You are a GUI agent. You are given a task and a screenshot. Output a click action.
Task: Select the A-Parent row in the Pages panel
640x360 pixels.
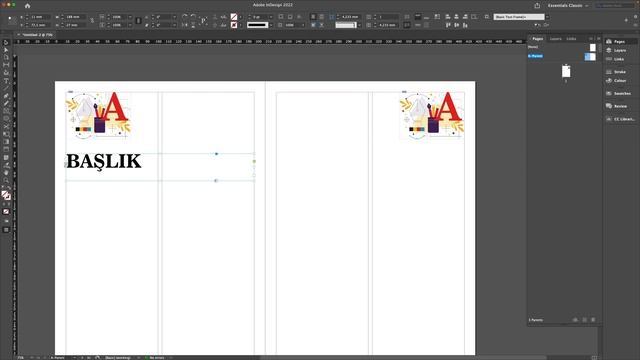coord(562,56)
